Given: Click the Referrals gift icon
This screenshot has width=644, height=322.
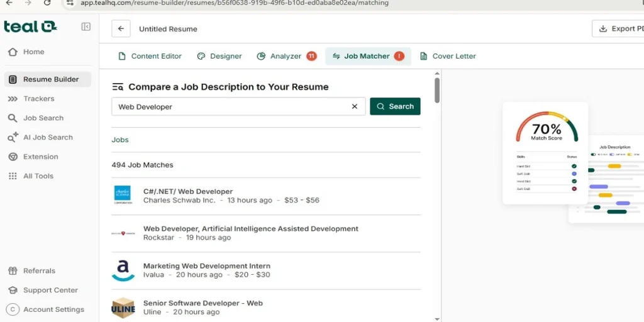Looking at the screenshot, I should [x=13, y=270].
